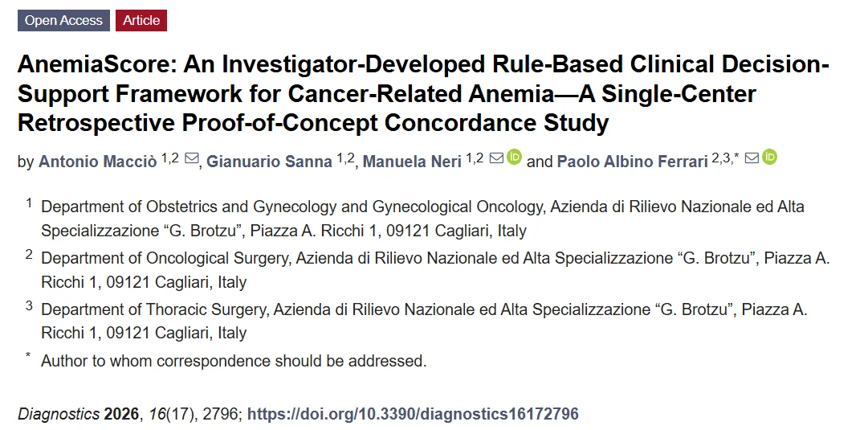Open Manuela Neri's green ORCID icon

click(x=514, y=158)
